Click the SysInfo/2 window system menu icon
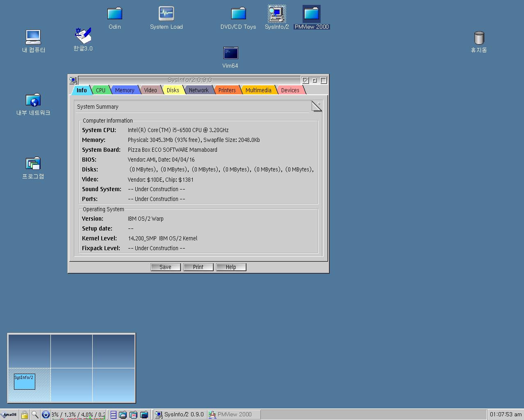Image resolution: width=524 pixels, height=420 pixels. pyautogui.click(x=73, y=80)
